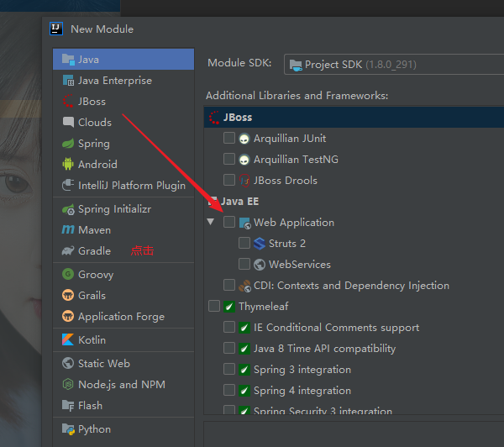Select Java Enterprise module type
The height and width of the screenshot is (447, 504).
point(114,81)
